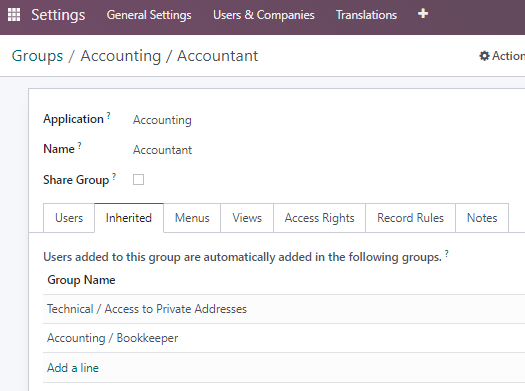Open the Notes tab
The height and width of the screenshot is (391, 525).
(482, 218)
